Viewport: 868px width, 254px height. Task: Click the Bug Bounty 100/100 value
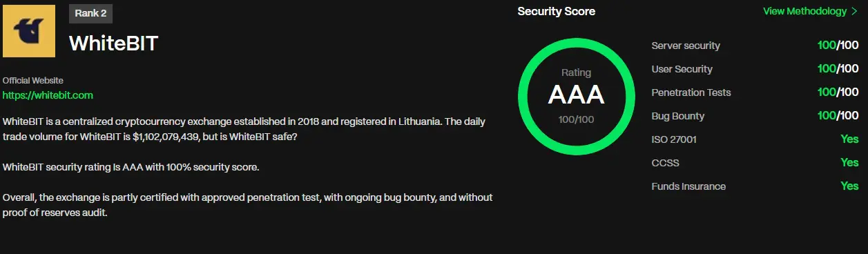[838, 116]
